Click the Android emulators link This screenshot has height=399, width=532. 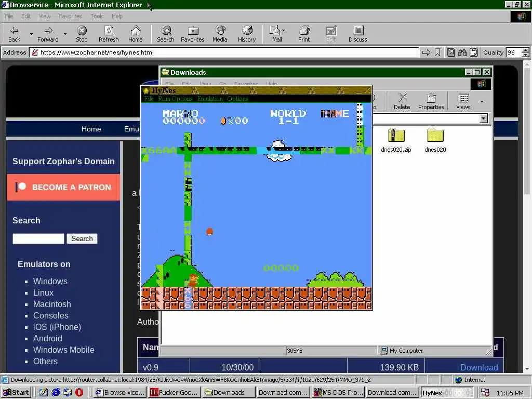click(47, 338)
